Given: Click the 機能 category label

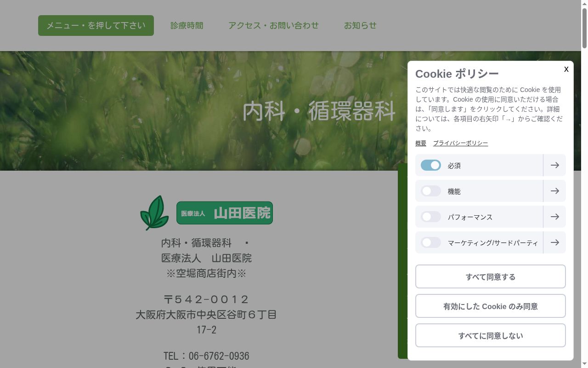Looking at the screenshot, I should tap(454, 191).
